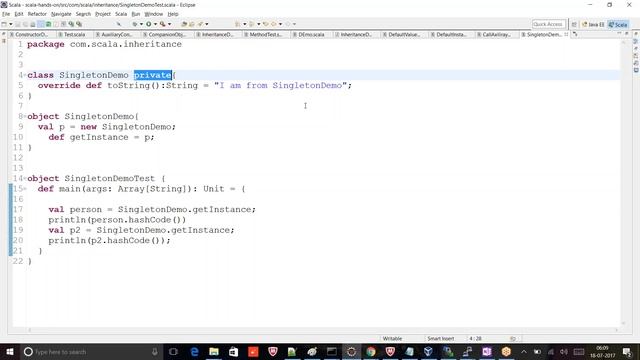
Task: Collapse the main method fold at line 15
Action: pyautogui.click(x=25, y=189)
